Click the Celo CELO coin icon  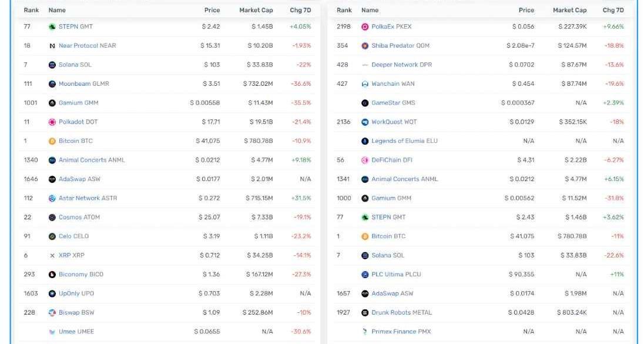52,236
